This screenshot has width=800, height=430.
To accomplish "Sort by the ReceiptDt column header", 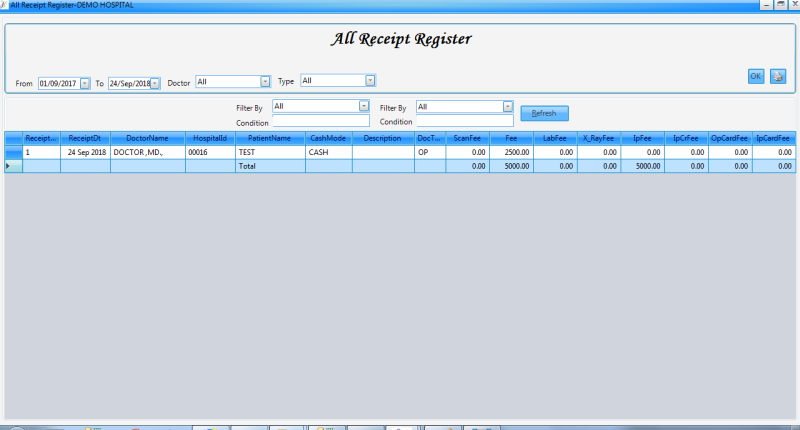I will (x=85, y=138).
